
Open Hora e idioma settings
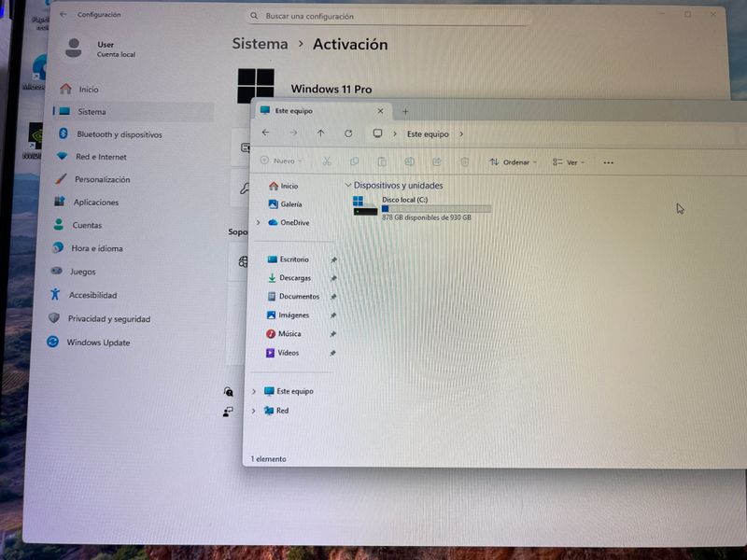pos(87,248)
